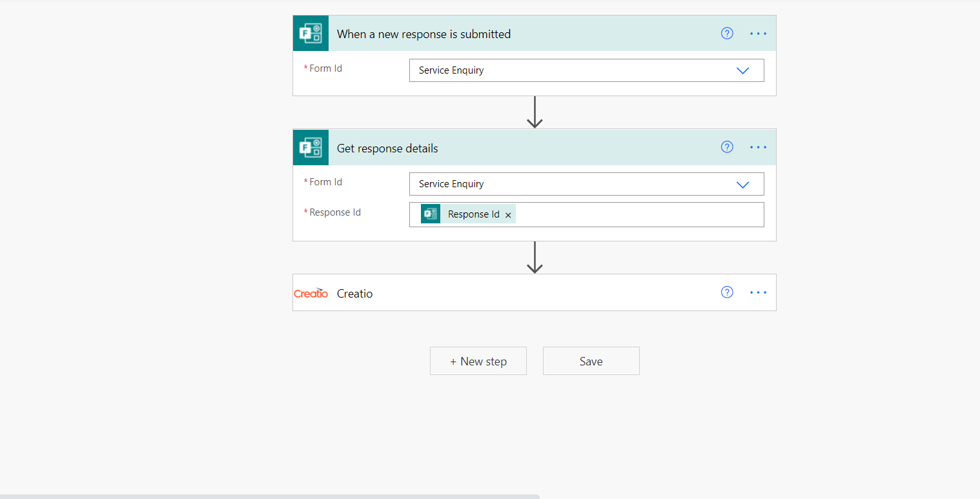Click the horizontal scrollbar at bottom

(270, 496)
